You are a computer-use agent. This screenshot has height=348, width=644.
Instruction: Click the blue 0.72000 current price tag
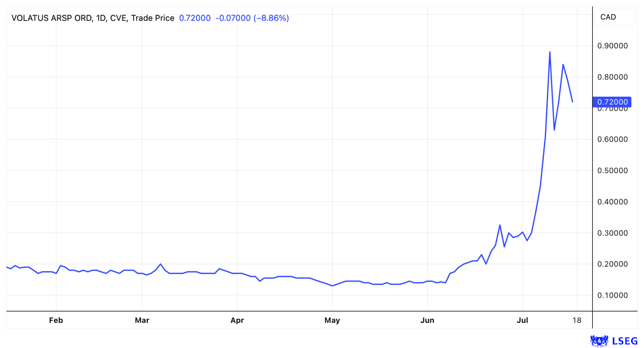pyautogui.click(x=612, y=102)
